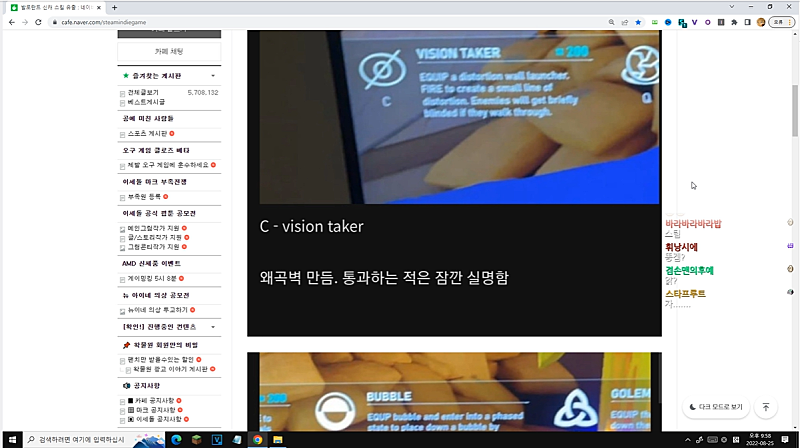Toggle the browser side panel

(747, 22)
